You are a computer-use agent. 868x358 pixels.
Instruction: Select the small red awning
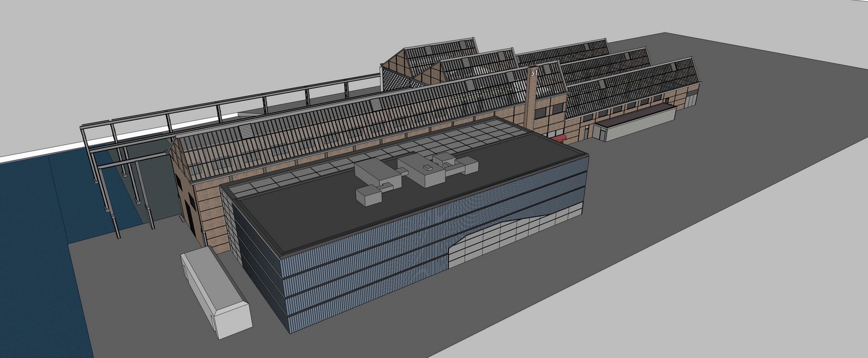pos(558,138)
